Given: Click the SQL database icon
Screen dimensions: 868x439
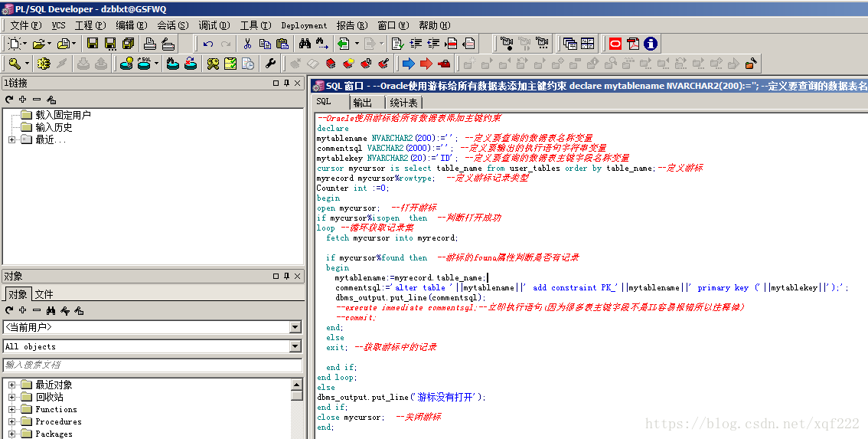Looking at the screenshot, I should (x=144, y=63).
